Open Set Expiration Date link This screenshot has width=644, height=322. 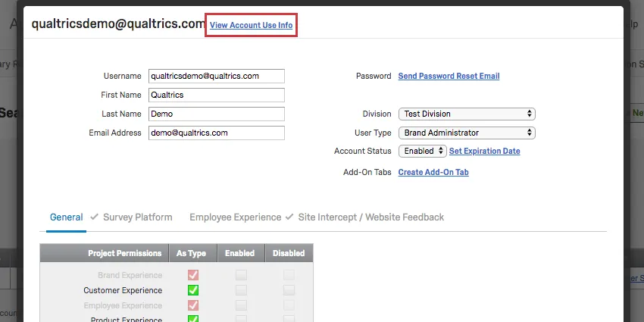[x=484, y=151]
